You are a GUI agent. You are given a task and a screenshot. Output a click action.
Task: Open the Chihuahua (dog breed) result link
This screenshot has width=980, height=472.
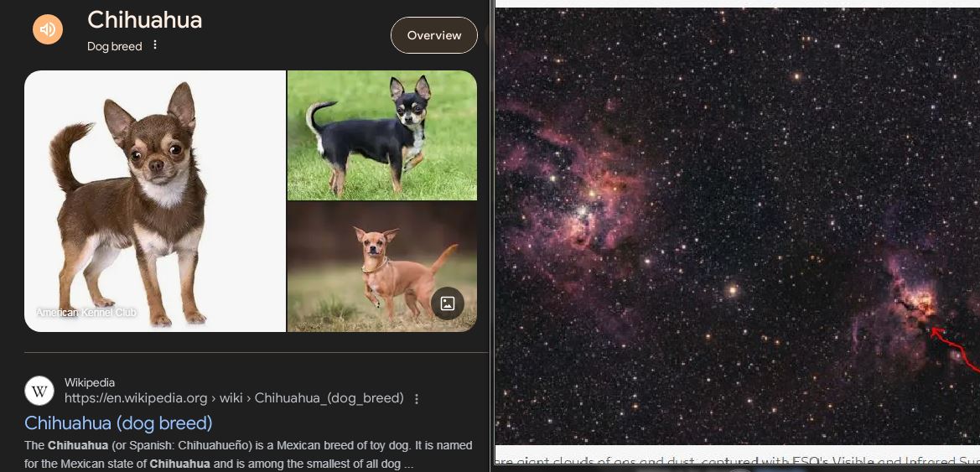pyautogui.click(x=118, y=423)
